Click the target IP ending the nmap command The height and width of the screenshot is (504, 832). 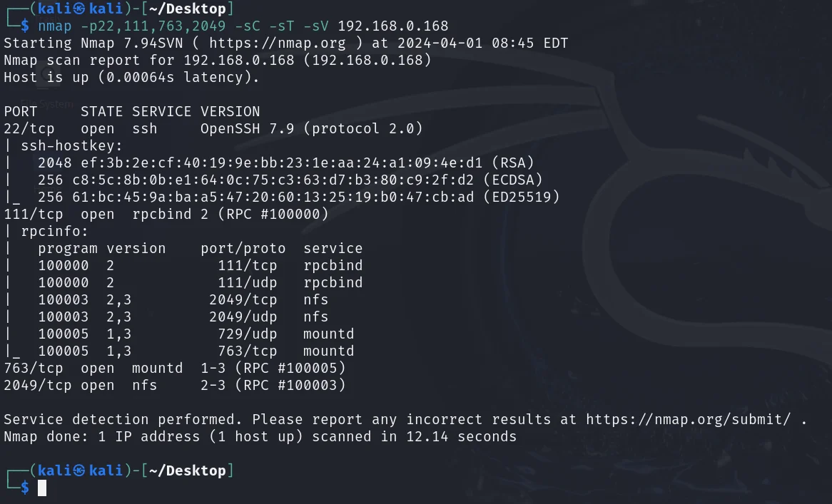click(x=392, y=26)
